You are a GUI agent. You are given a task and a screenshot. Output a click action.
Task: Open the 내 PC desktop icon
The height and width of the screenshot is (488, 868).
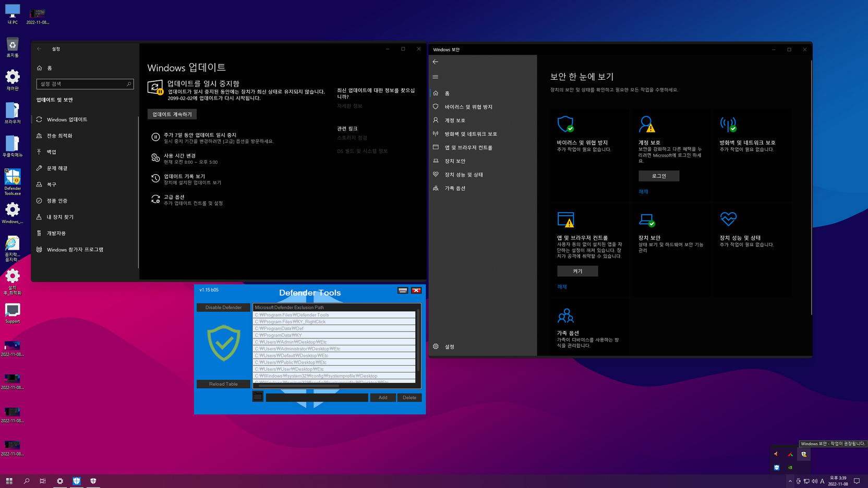click(13, 15)
